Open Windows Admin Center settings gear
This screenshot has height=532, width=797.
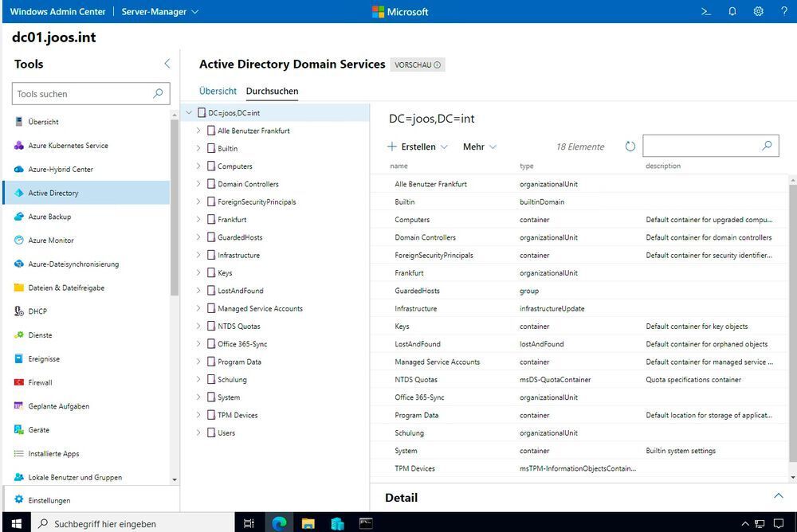click(759, 11)
